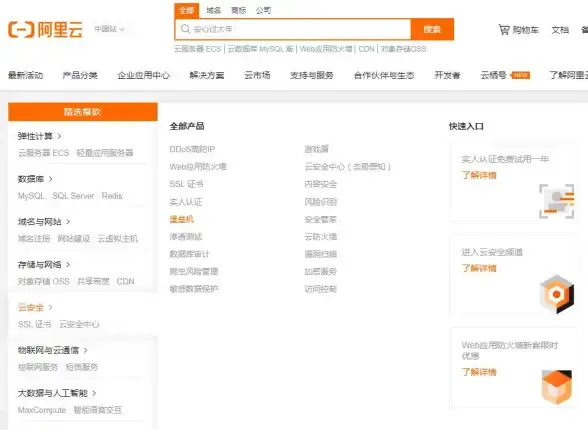Click the hexagon cloud security channel illustration
This screenshot has width=588, height=430.
click(x=557, y=294)
